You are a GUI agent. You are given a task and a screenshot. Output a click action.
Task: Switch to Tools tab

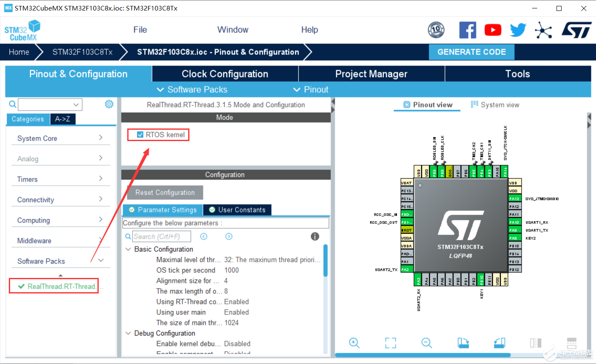(518, 74)
